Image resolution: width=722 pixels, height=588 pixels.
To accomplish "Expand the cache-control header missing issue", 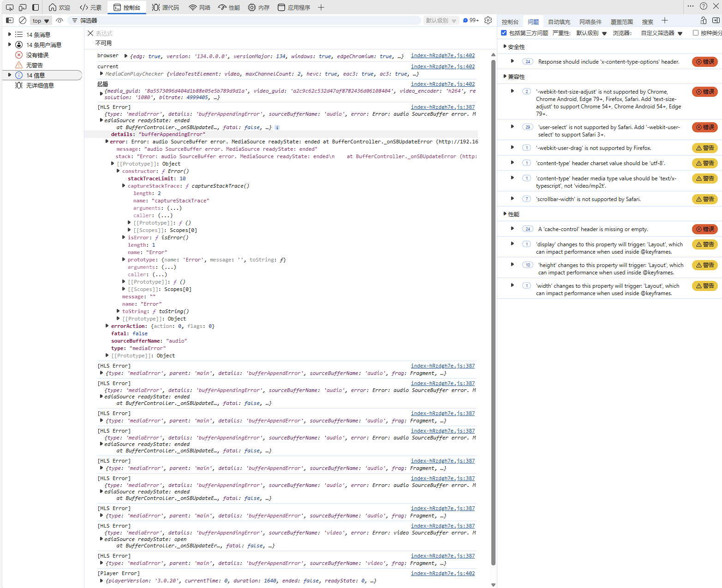I will pos(513,229).
